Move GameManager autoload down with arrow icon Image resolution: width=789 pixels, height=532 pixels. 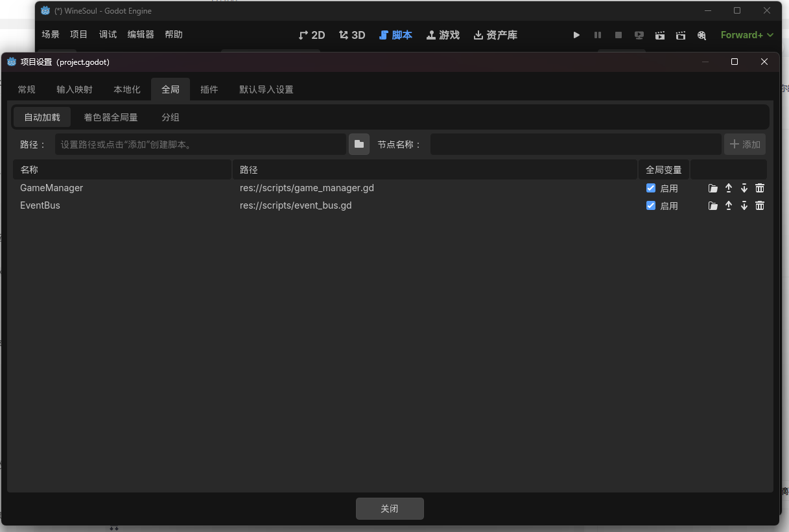pyautogui.click(x=744, y=189)
